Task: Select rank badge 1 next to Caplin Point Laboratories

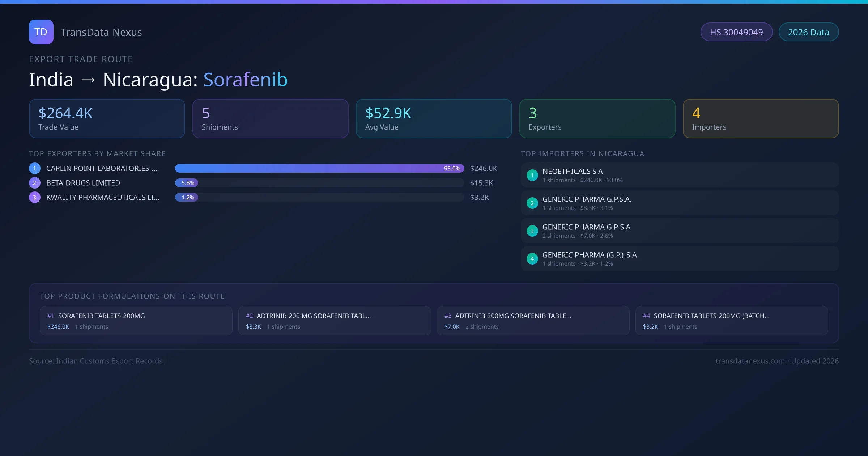Action: [x=34, y=168]
